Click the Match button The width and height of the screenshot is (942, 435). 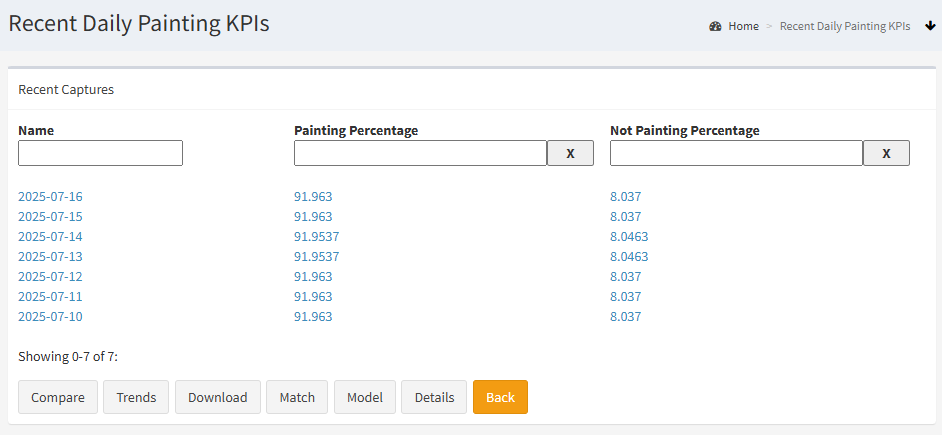[297, 397]
